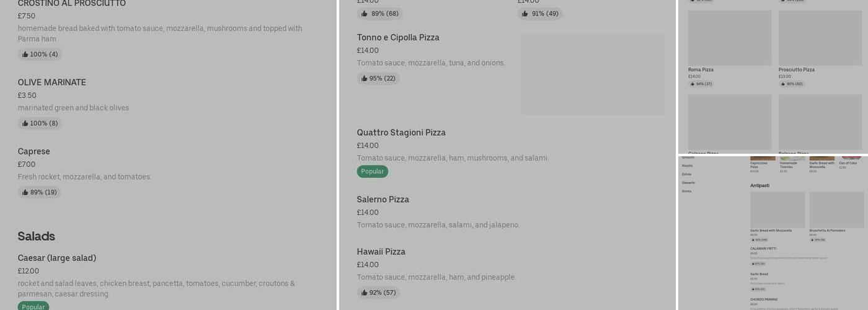Open Roma Pizza image thumbnail
868x310 pixels.
[x=730, y=38]
